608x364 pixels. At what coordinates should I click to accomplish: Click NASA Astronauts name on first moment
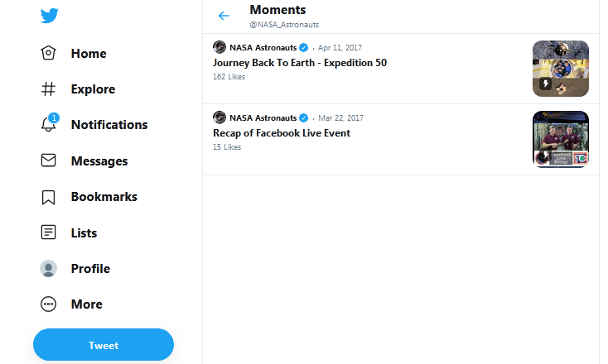pyautogui.click(x=263, y=48)
